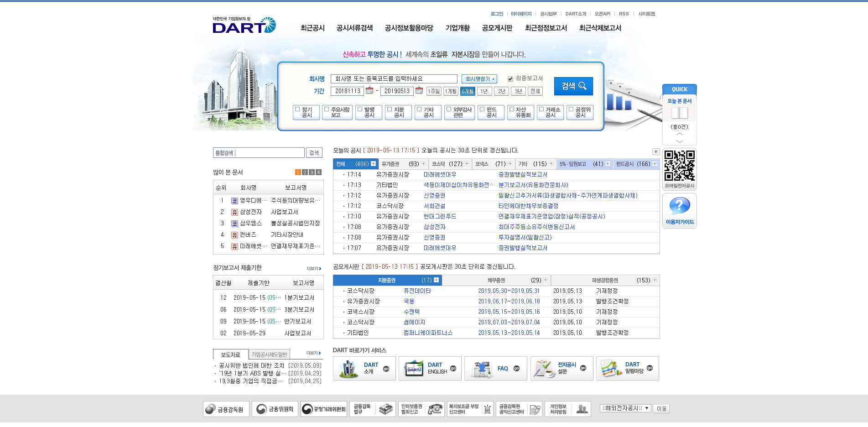Open 금융감독원 공익신고센터 footer link
868x427 pixels.
click(519, 409)
